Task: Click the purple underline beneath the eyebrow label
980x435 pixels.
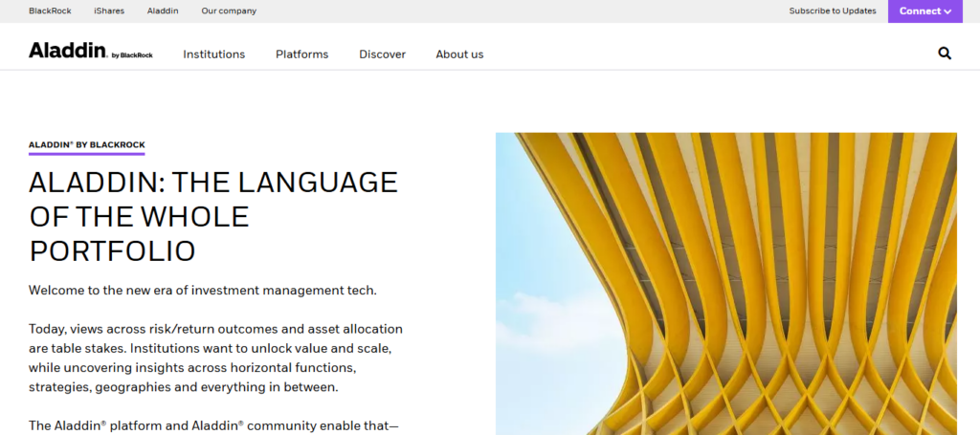Action: 86,154
